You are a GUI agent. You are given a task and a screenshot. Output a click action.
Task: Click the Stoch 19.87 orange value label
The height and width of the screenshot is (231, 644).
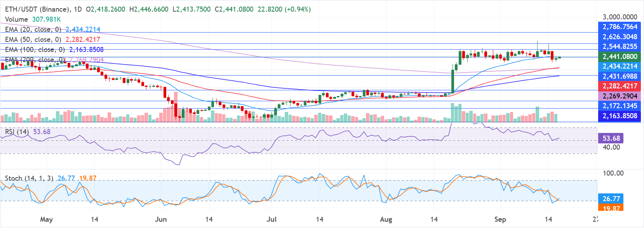coord(611,208)
